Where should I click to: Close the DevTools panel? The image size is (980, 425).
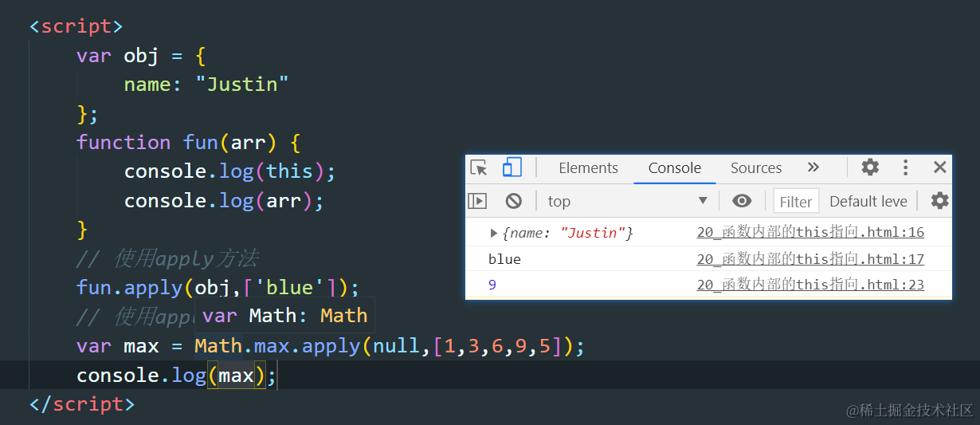[940, 167]
